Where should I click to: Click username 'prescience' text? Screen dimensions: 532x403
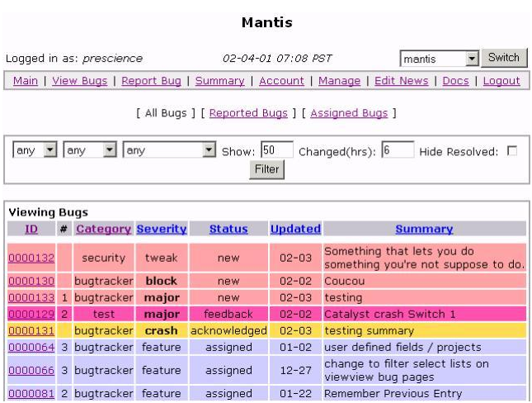[113, 59]
